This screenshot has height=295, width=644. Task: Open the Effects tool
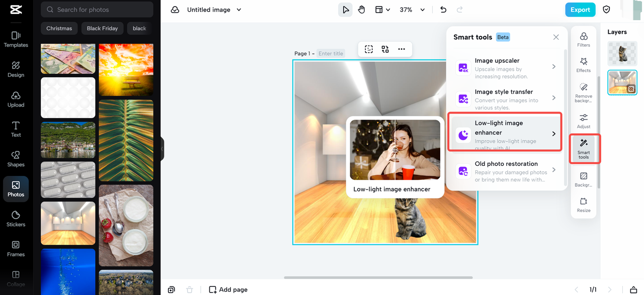coord(584,65)
